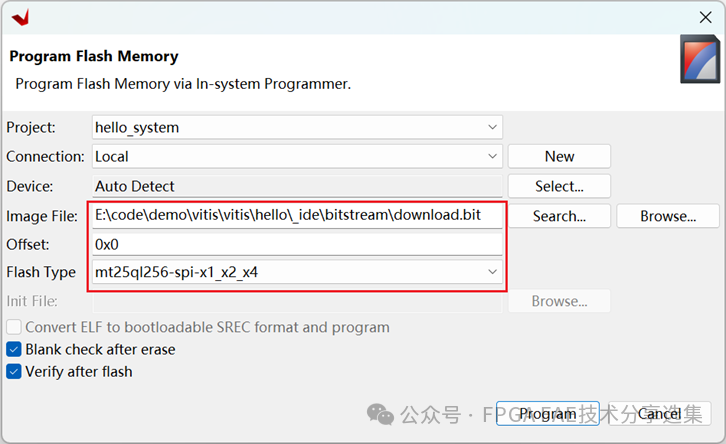Click the Browse button for Init File

tap(559, 301)
